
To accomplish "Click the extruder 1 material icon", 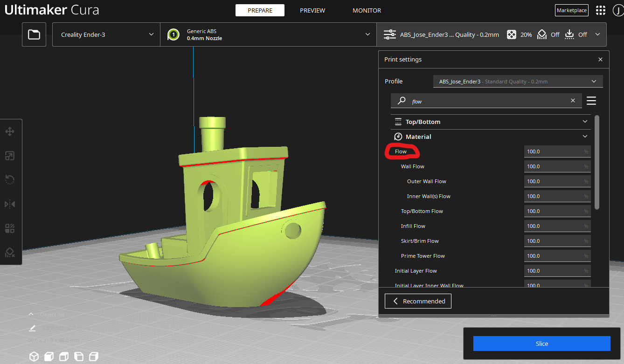I will [173, 34].
